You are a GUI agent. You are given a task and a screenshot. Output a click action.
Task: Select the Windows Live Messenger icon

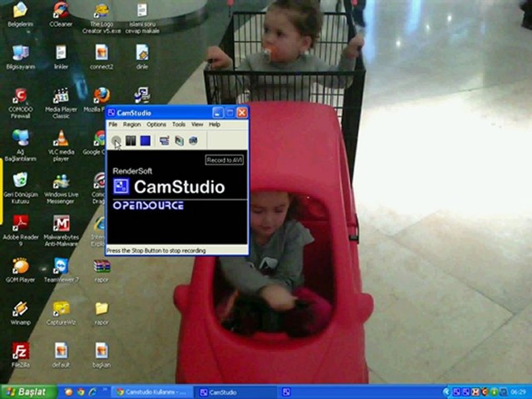coord(61,188)
